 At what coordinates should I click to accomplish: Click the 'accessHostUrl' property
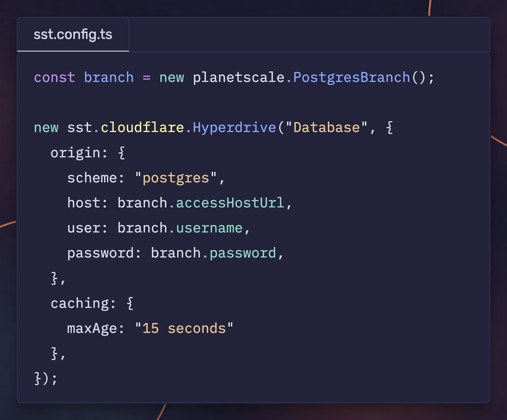[x=230, y=203]
